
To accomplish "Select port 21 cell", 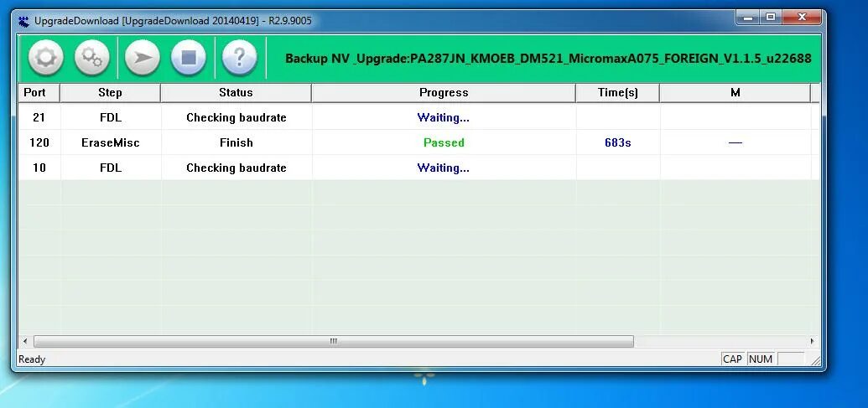I will pos(39,117).
